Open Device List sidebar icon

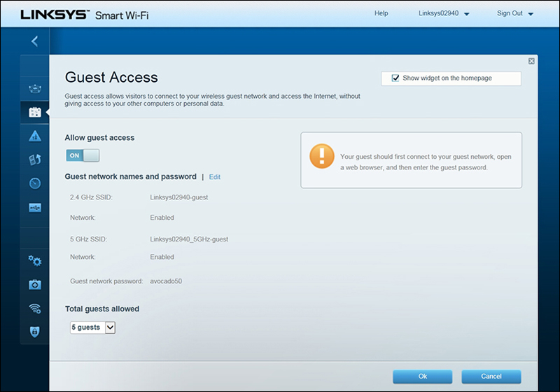(34, 88)
